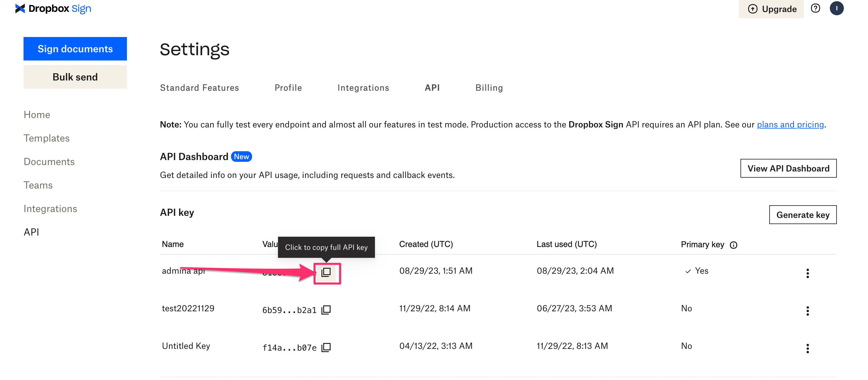This screenshot has width=868, height=380.
Task: Go to Home in sidebar
Action: click(37, 115)
